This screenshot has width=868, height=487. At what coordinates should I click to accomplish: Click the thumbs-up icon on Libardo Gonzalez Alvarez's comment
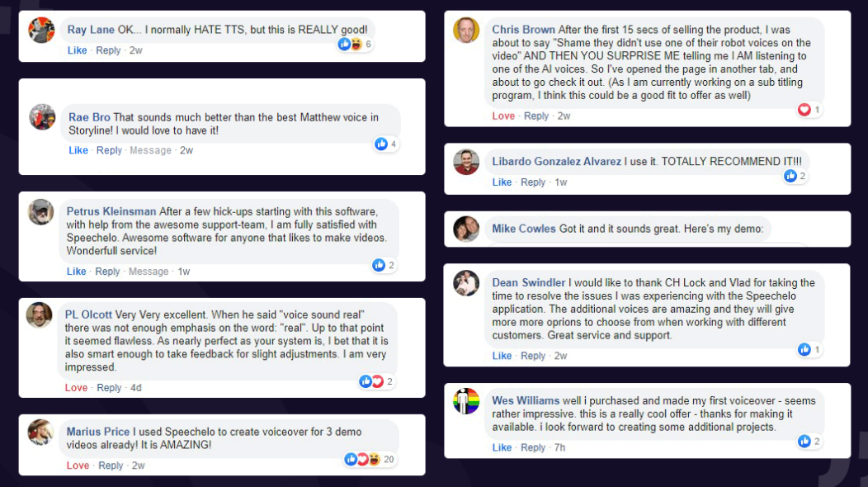click(x=790, y=176)
